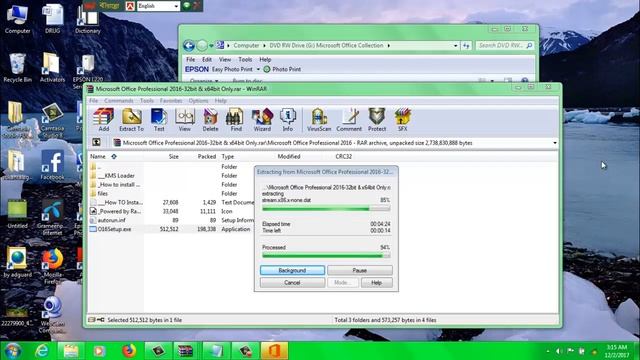
Task: Open WinRAR Options menu
Action: tap(198, 100)
